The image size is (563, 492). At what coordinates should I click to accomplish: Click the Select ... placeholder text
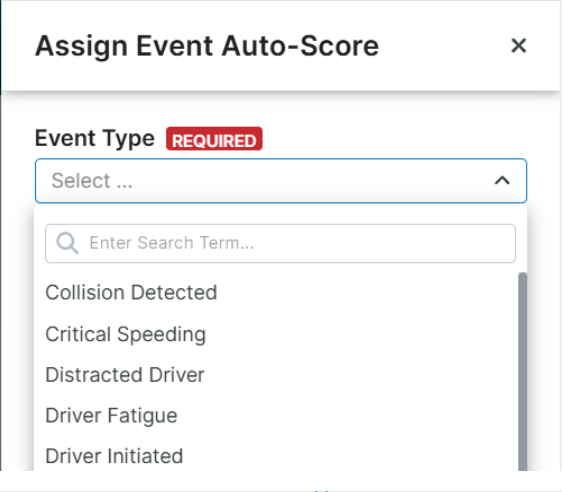click(92, 181)
